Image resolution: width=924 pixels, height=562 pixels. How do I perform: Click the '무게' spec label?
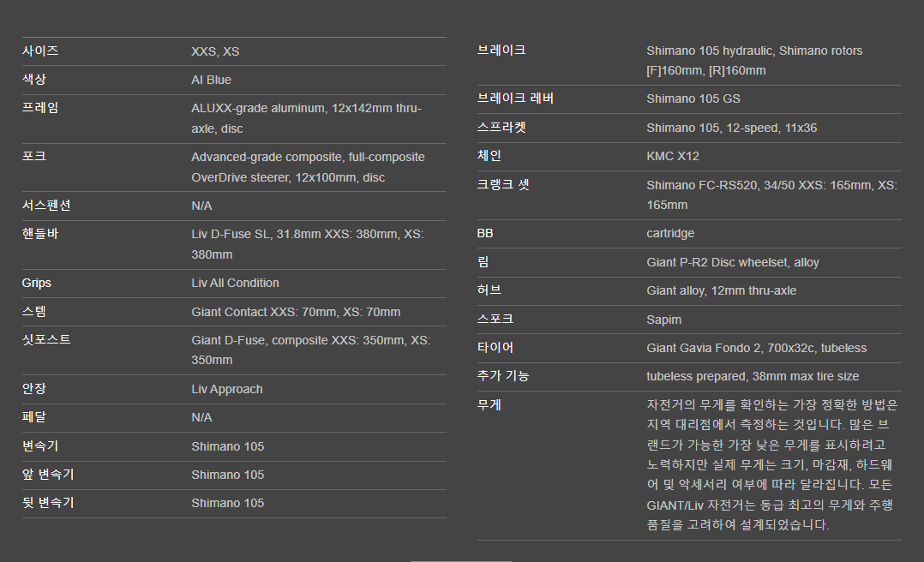tap(489, 404)
